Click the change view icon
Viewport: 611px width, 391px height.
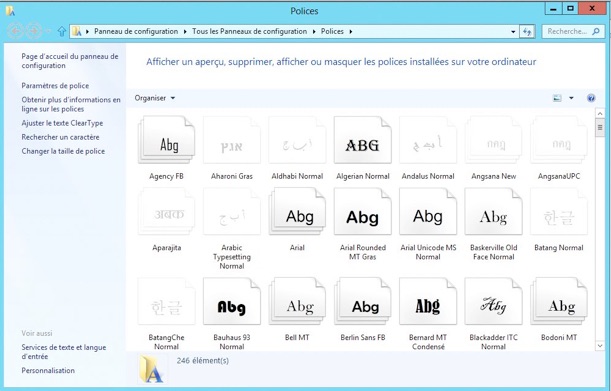[x=557, y=98]
